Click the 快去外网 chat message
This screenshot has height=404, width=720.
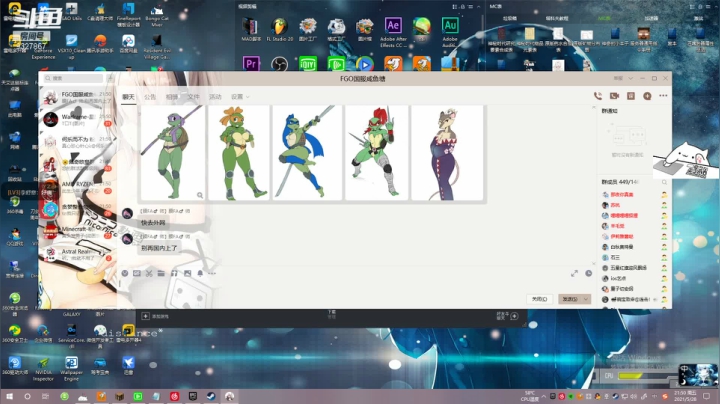153,223
